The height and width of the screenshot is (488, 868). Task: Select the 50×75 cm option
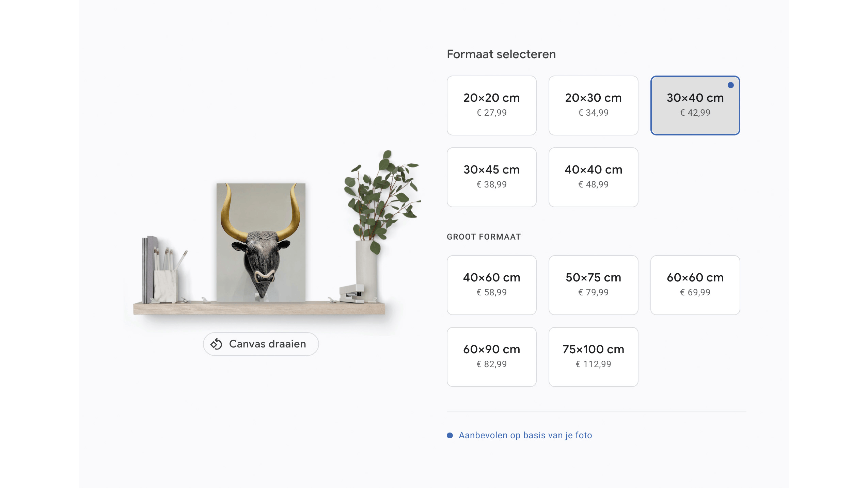[x=593, y=285]
